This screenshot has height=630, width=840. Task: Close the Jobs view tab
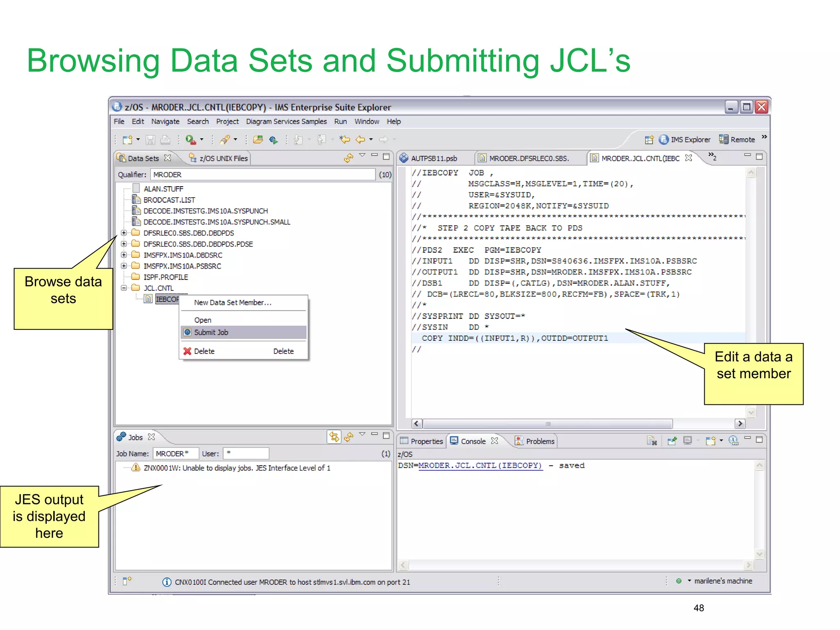[x=151, y=437]
